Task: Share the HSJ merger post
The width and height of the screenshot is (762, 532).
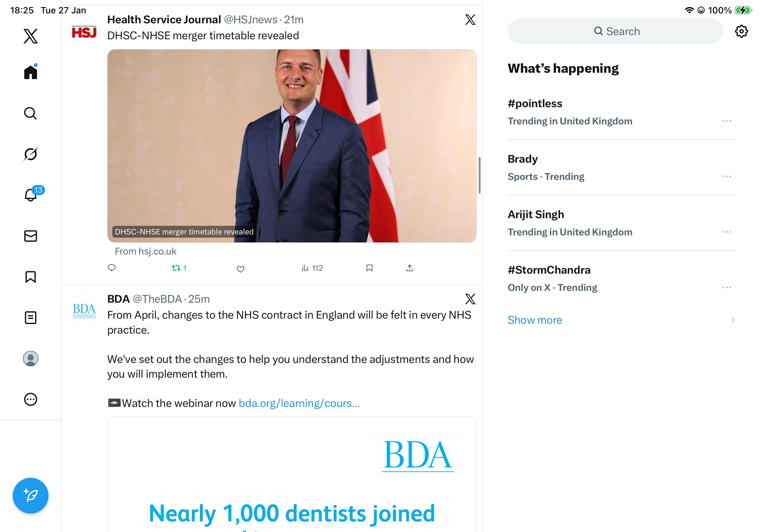Action: click(409, 268)
